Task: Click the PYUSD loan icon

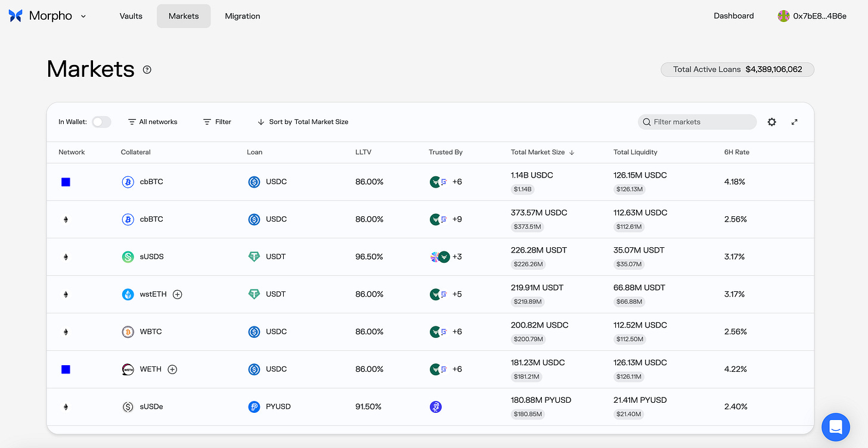Action: [254, 407]
